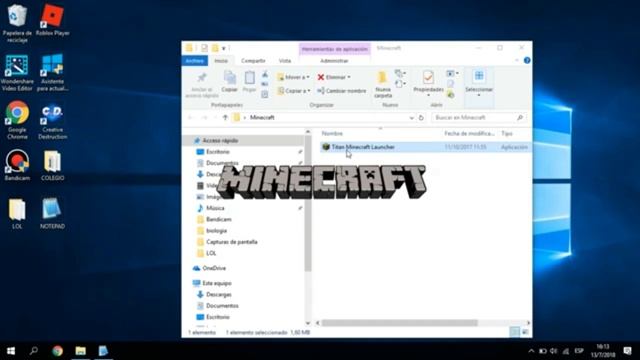This screenshot has height=360, width=640.
Task: Open the notification center icon in taskbar
Action: [x=627, y=351]
